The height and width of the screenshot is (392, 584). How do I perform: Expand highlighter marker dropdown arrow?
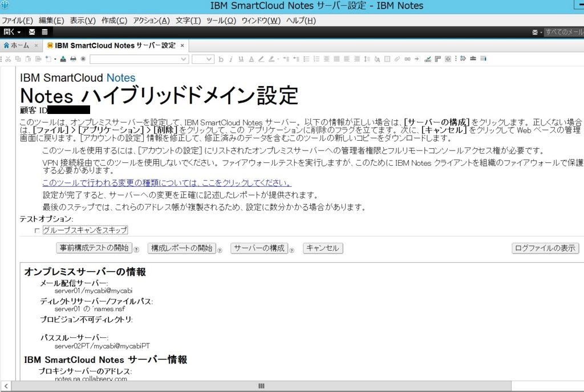click(x=278, y=59)
